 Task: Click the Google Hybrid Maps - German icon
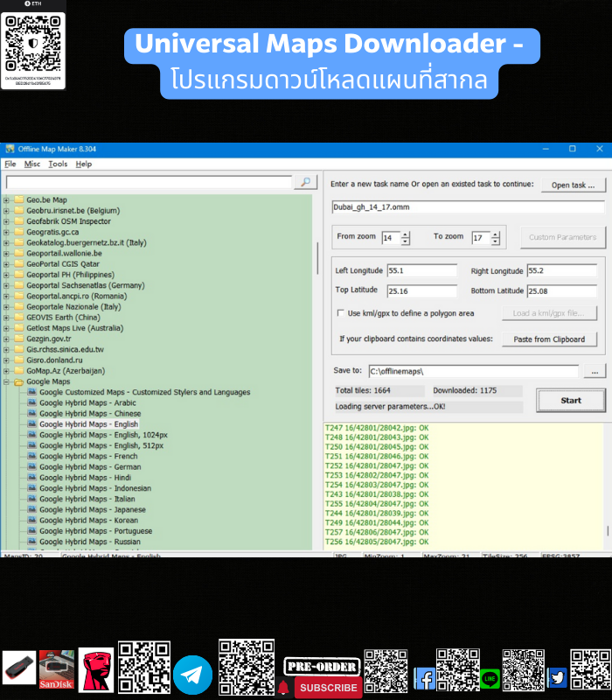click(32, 467)
